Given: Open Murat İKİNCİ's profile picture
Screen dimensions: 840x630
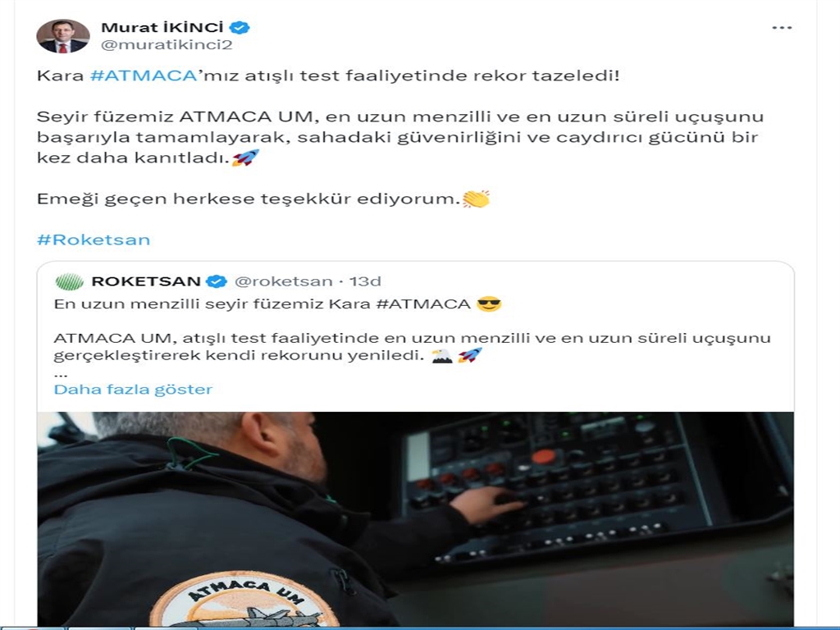Looking at the screenshot, I should (x=62, y=36).
